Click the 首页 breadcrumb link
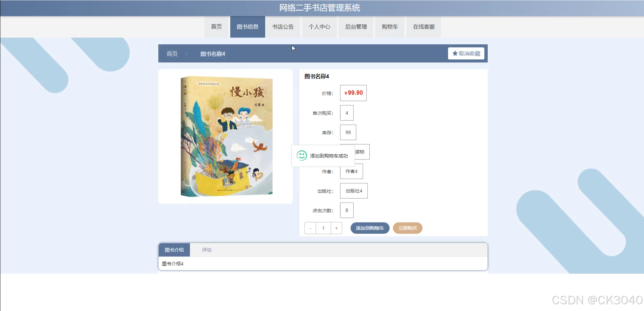This screenshot has width=644, height=311. (172, 54)
